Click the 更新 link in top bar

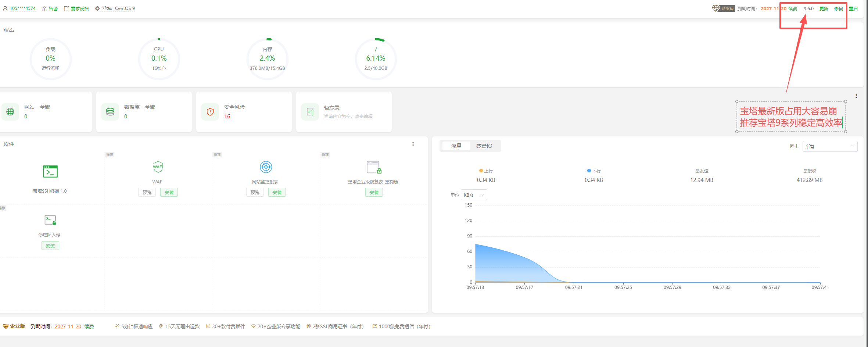pos(824,8)
